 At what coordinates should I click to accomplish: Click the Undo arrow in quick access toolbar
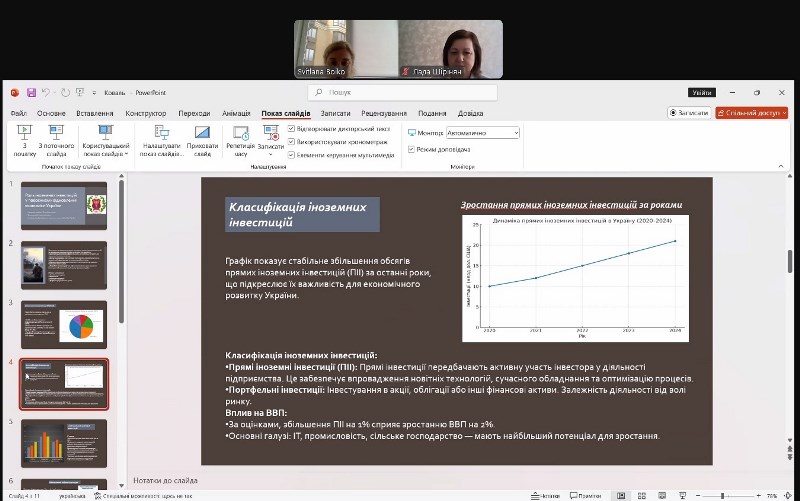[46, 92]
